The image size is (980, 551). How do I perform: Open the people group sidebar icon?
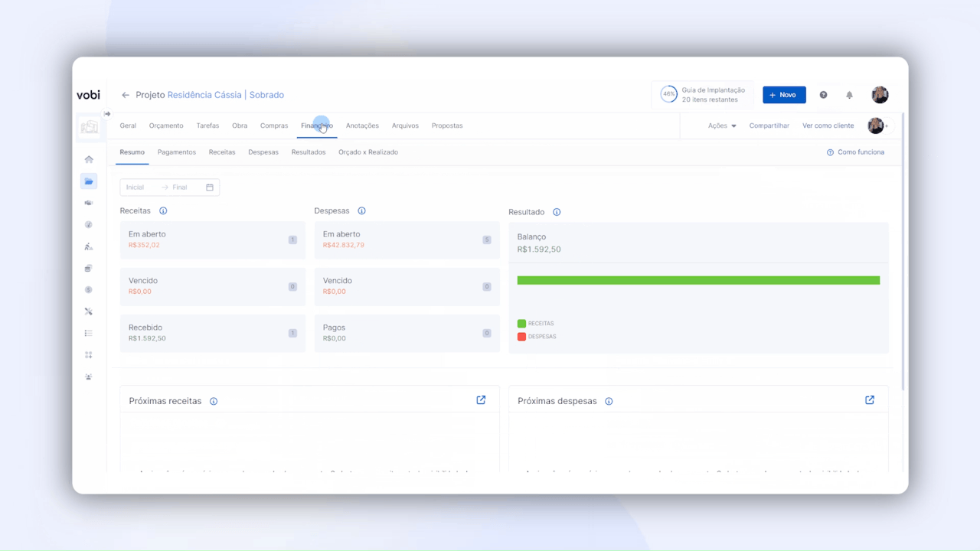pos(89,377)
